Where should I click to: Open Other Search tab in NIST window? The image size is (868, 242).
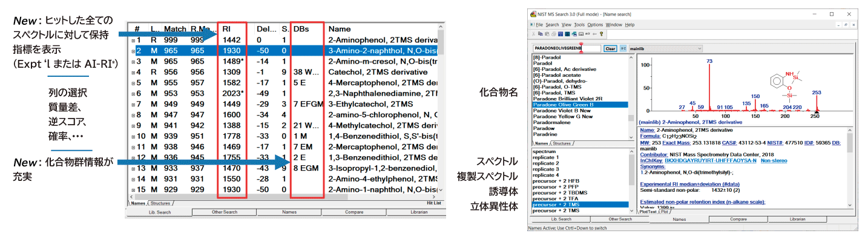pyautogui.click(x=620, y=219)
